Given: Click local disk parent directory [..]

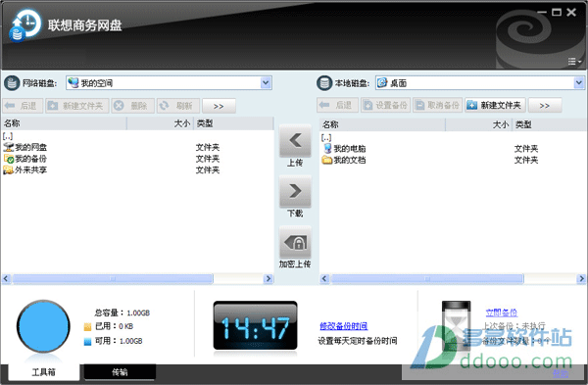Looking at the screenshot, I should pos(326,137).
